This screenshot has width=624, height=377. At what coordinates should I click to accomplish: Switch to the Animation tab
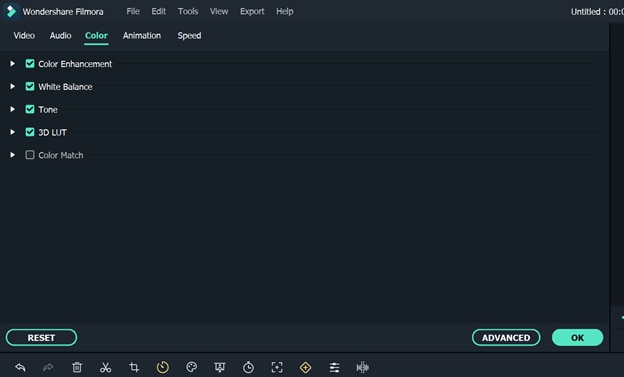pos(142,35)
